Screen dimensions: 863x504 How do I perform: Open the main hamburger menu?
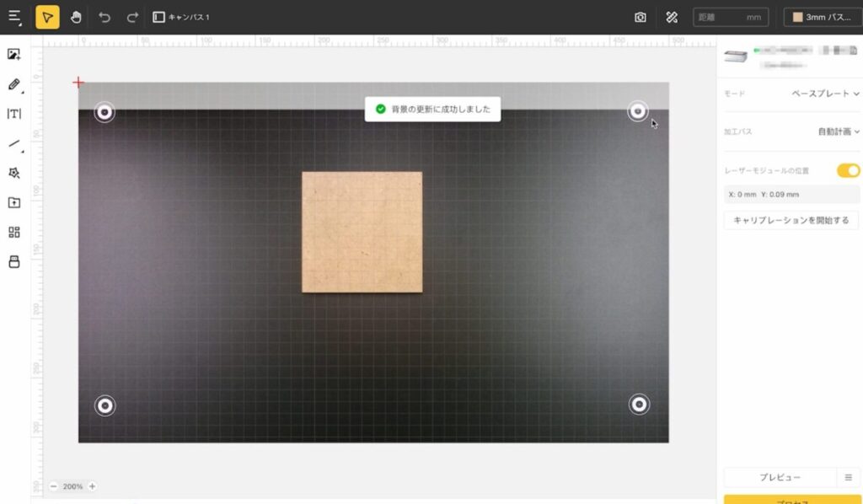14,17
